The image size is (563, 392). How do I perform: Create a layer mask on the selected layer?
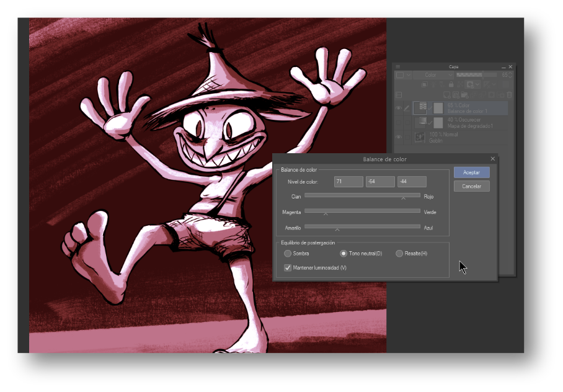tap(490, 94)
